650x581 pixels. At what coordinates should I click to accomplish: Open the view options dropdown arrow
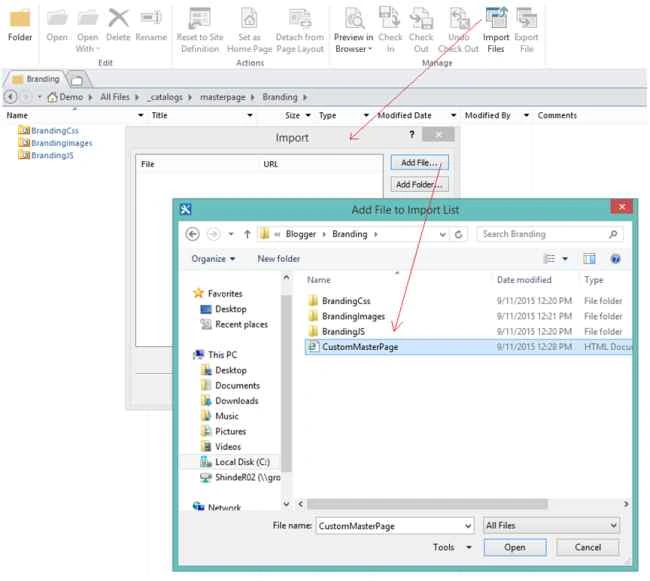pyautogui.click(x=565, y=259)
